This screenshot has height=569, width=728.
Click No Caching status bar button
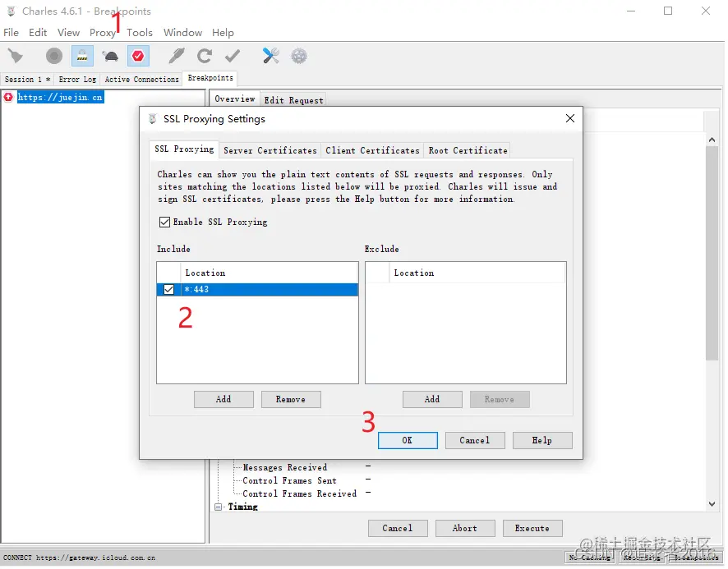[591, 558]
